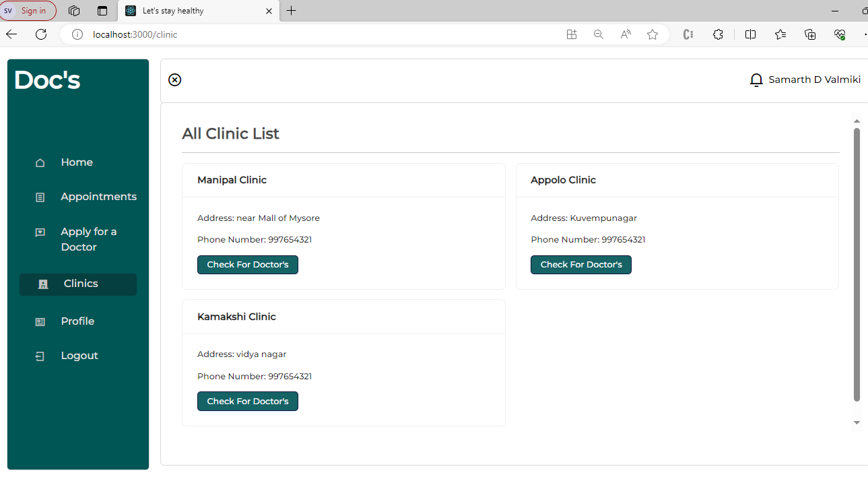Click the circled X above the clinic list
The height and width of the screenshot is (479, 868).
point(174,79)
